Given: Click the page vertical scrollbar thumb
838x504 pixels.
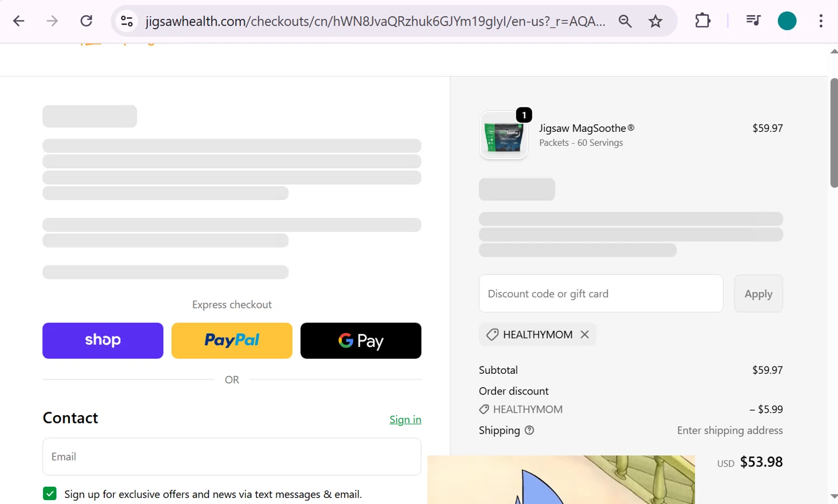Looking at the screenshot, I should (834, 132).
